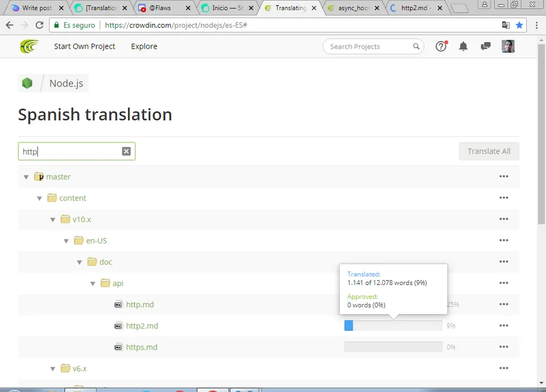Open the api folder label
Image resolution: width=546 pixels, height=392 pixels.
coord(118,283)
